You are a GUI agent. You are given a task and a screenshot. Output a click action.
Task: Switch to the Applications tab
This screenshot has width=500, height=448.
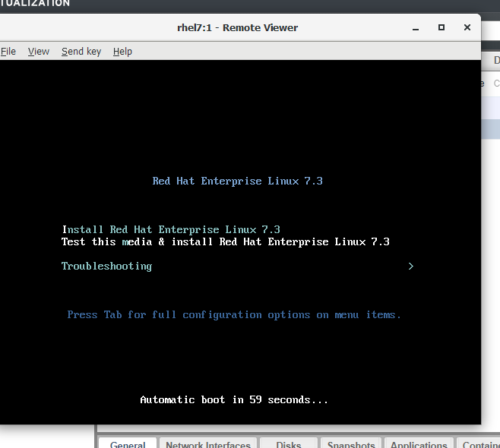(419, 443)
